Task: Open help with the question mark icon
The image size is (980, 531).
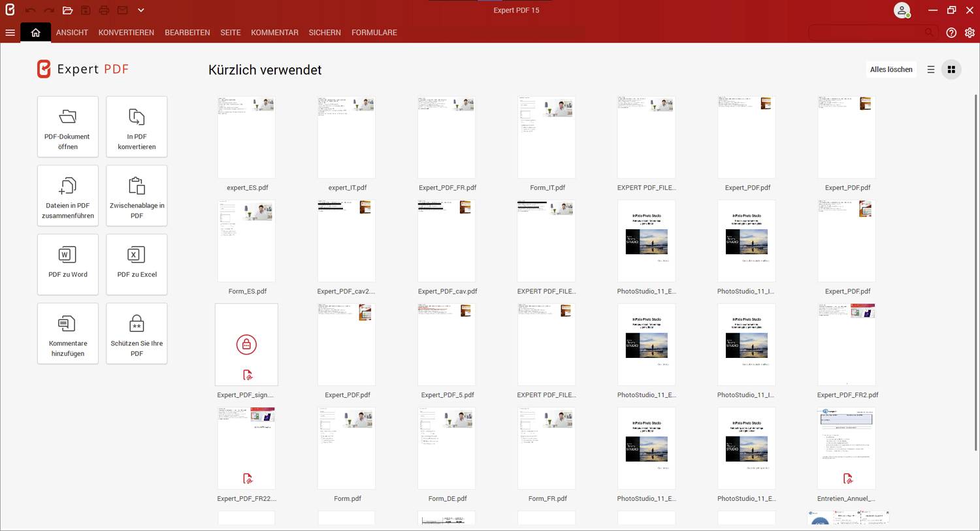Action: (x=951, y=33)
